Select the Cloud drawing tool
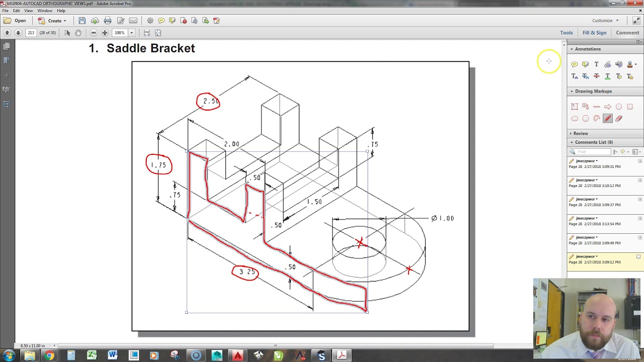The image size is (644, 362). [574, 119]
